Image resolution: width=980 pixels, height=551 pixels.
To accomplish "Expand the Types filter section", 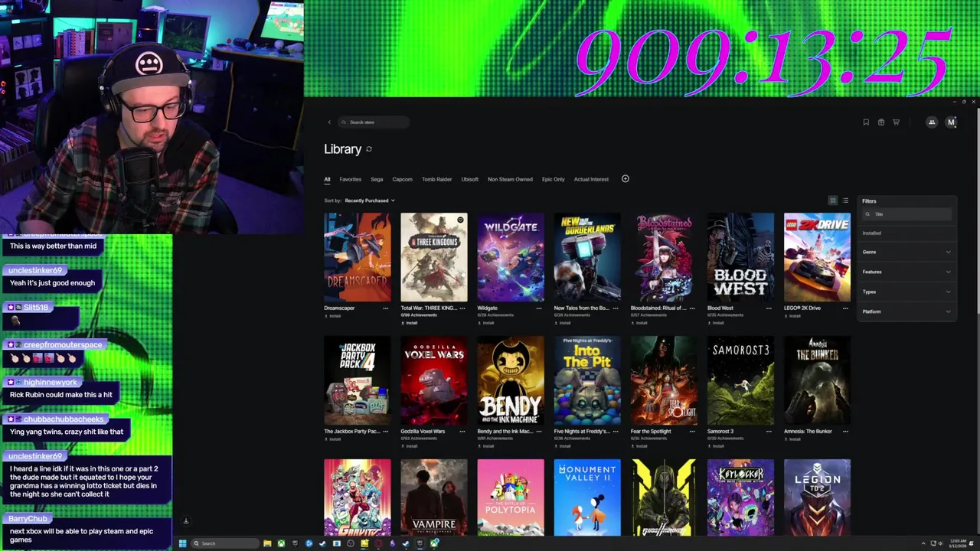I will tap(906, 292).
